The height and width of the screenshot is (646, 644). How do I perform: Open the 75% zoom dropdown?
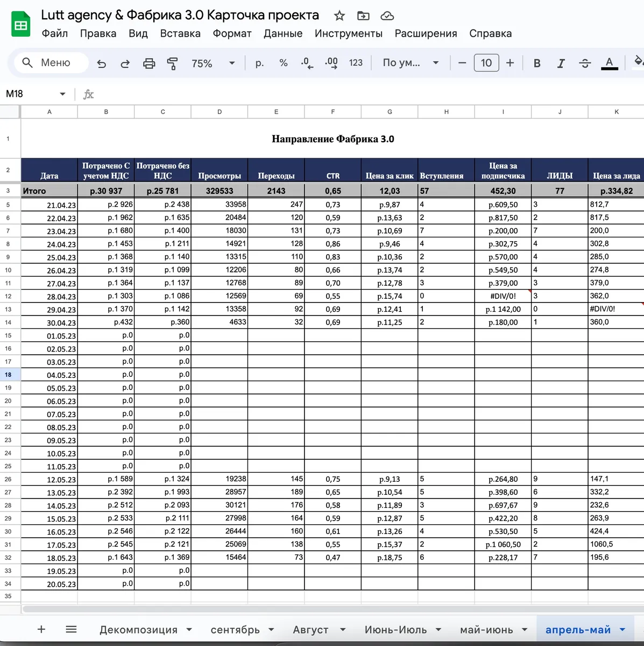click(214, 63)
